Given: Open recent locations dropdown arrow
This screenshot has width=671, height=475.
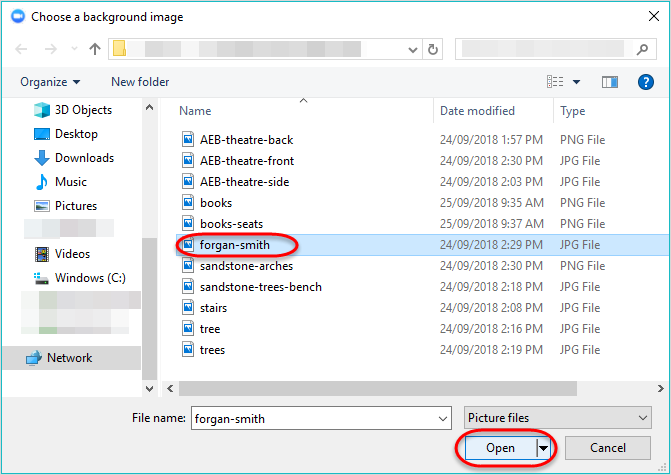Looking at the screenshot, I should point(74,49).
